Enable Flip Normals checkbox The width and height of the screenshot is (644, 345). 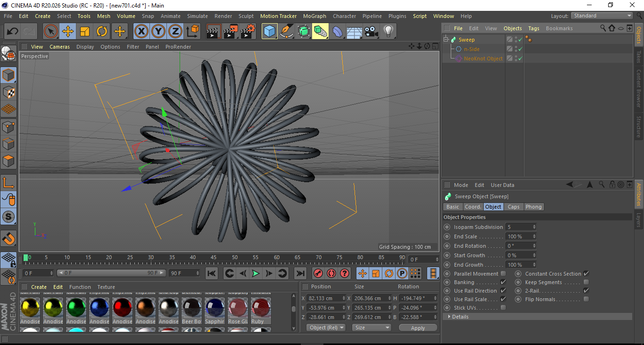(586, 299)
